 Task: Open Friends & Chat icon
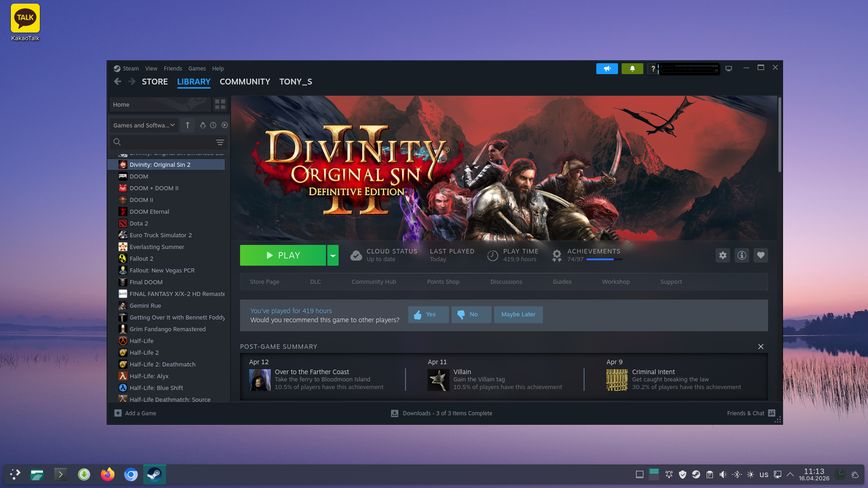[772, 413]
